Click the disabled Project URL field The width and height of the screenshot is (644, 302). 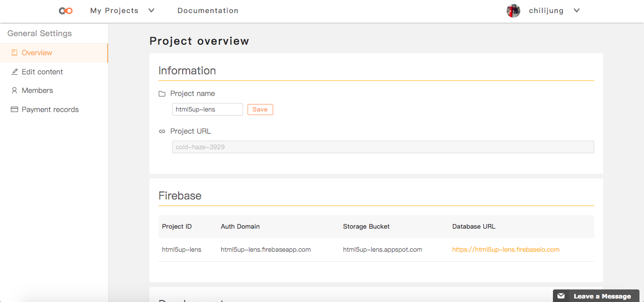(382, 147)
